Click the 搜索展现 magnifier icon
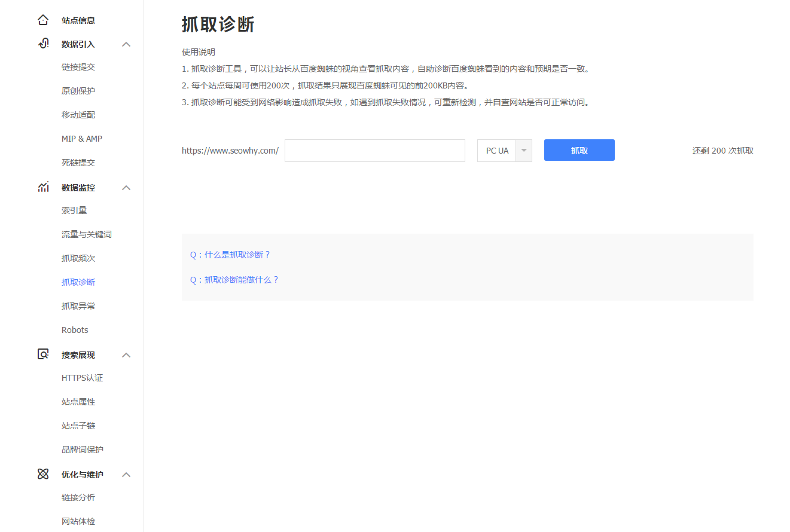 click(42, 354)
